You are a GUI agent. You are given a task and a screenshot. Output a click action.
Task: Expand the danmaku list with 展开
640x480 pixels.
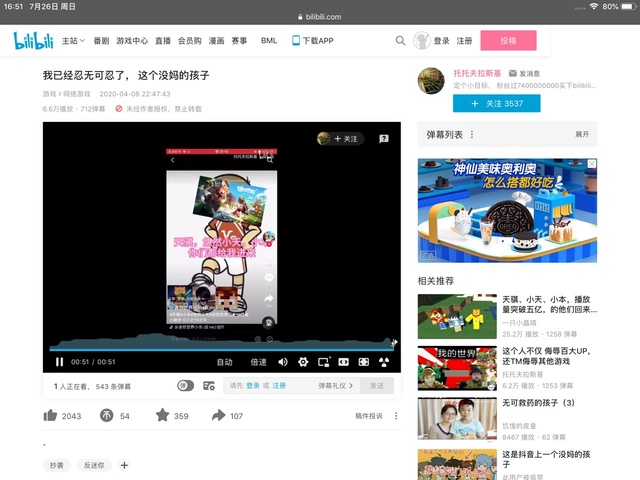pos(582,134)
